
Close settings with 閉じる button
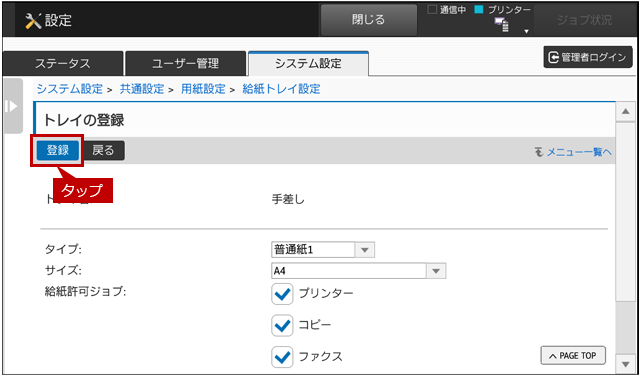pos(369,20)
